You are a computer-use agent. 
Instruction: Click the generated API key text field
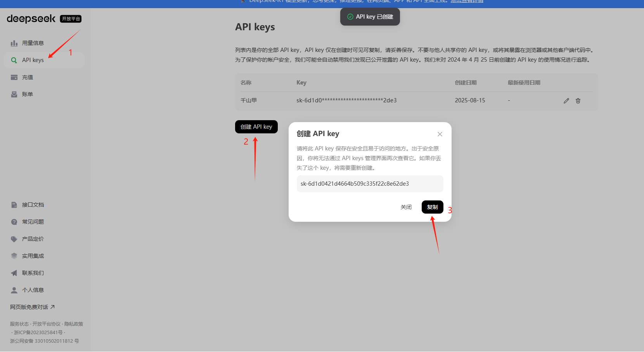[x=369, y=184]
